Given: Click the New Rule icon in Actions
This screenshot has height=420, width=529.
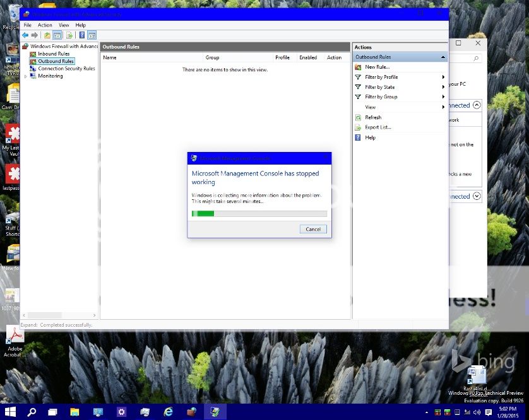Looking at the screenshot, I should pyautogui.click(x=359, y=67).
